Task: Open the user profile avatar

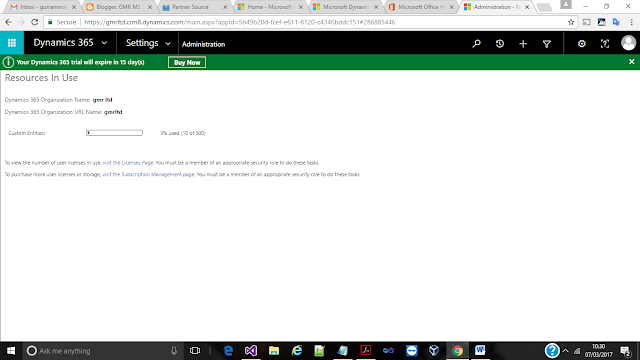Action: (629, 43)
